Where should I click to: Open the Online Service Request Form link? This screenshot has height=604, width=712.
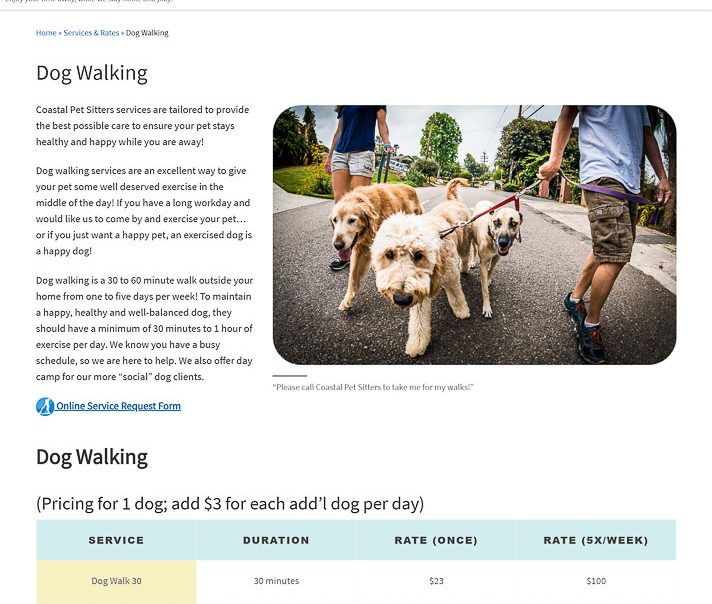pyautogui.click(x=118, y=406)
